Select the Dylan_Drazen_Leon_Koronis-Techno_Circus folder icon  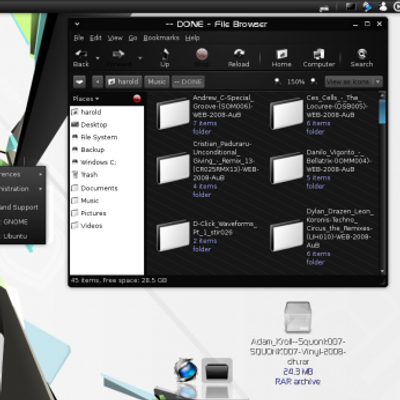point(286,235)
